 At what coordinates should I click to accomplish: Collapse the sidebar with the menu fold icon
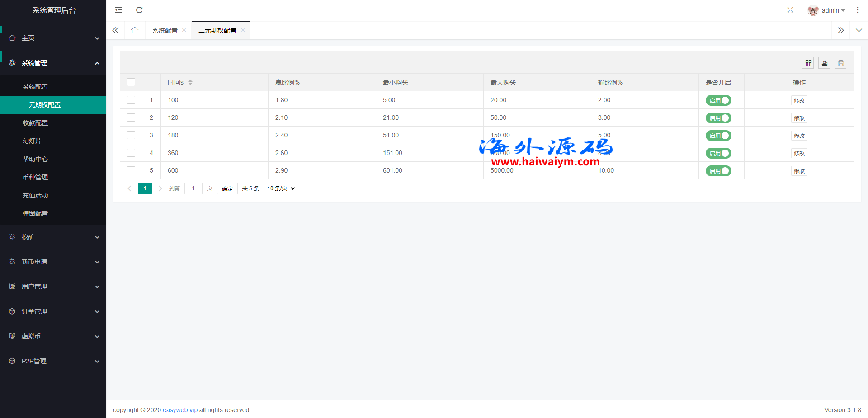click(118, 10)
